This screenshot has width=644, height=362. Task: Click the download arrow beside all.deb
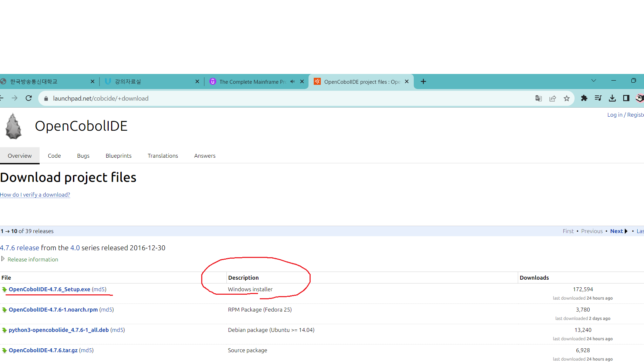5,330
